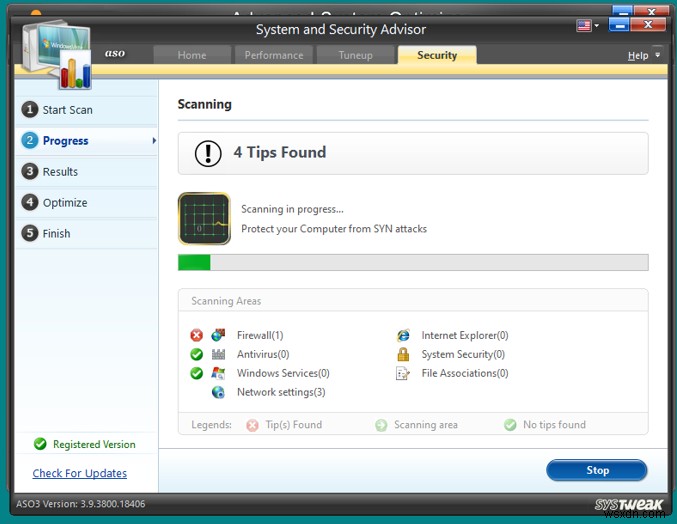Stop the scan with the Stop button
The image size is (677, 524).
597,470
